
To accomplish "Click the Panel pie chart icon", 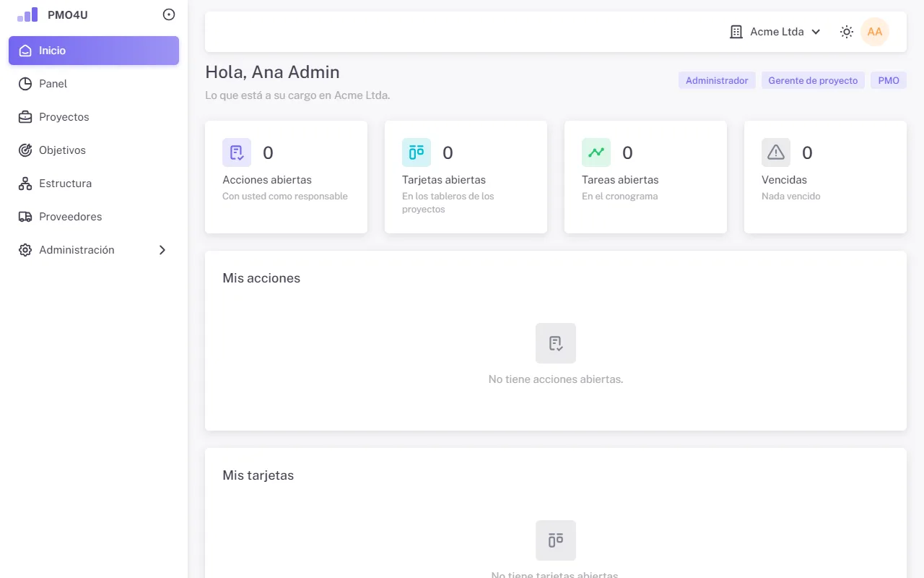I will click(x=25, y=84).
